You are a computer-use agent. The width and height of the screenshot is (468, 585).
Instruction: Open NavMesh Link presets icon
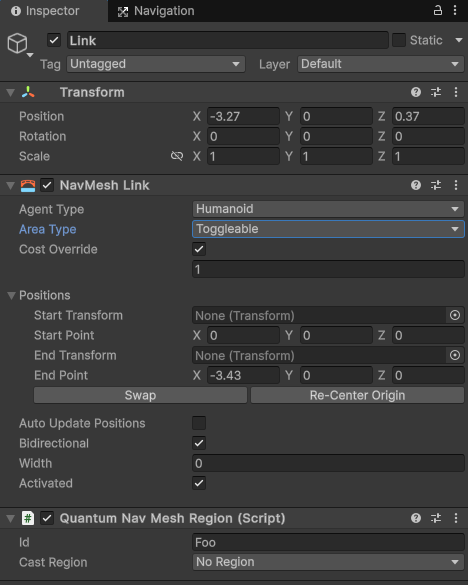tap(436, 185)
